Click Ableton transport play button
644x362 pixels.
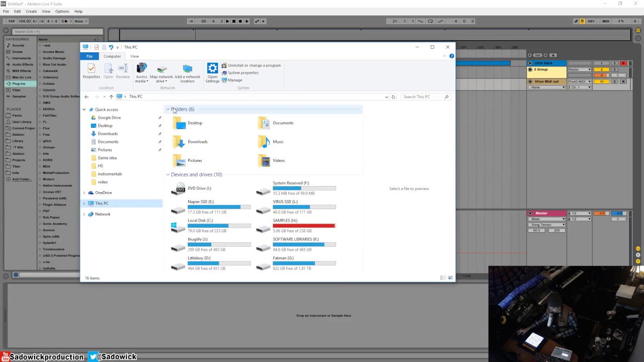(227, 21)
